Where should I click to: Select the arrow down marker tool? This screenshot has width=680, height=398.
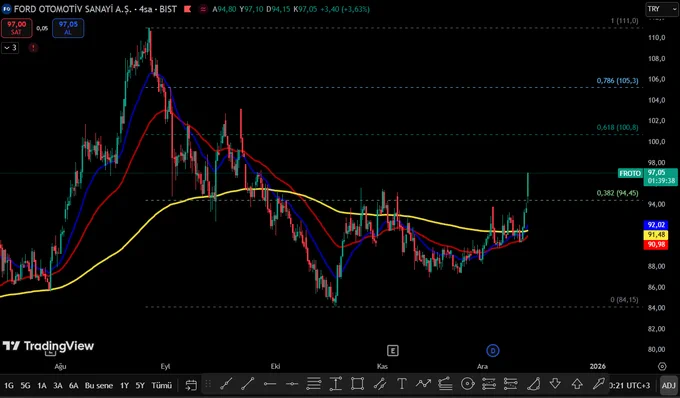click(555, 384)
